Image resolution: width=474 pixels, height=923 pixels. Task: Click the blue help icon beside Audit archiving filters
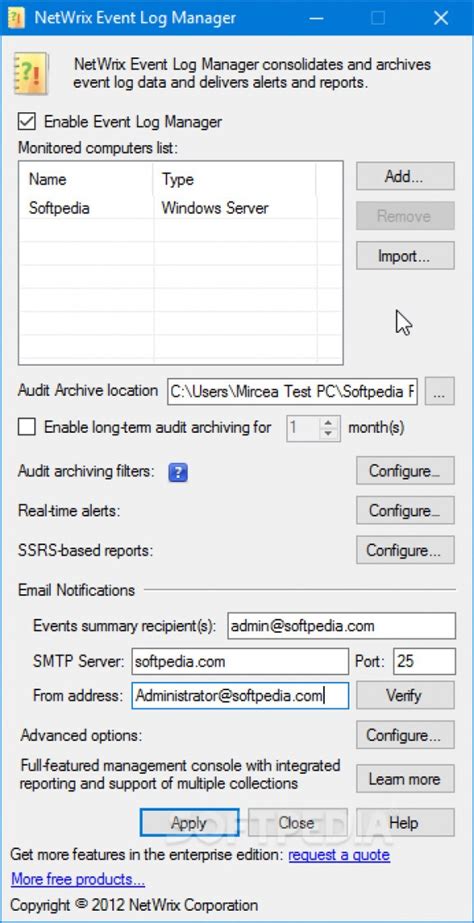click(178, 472)
